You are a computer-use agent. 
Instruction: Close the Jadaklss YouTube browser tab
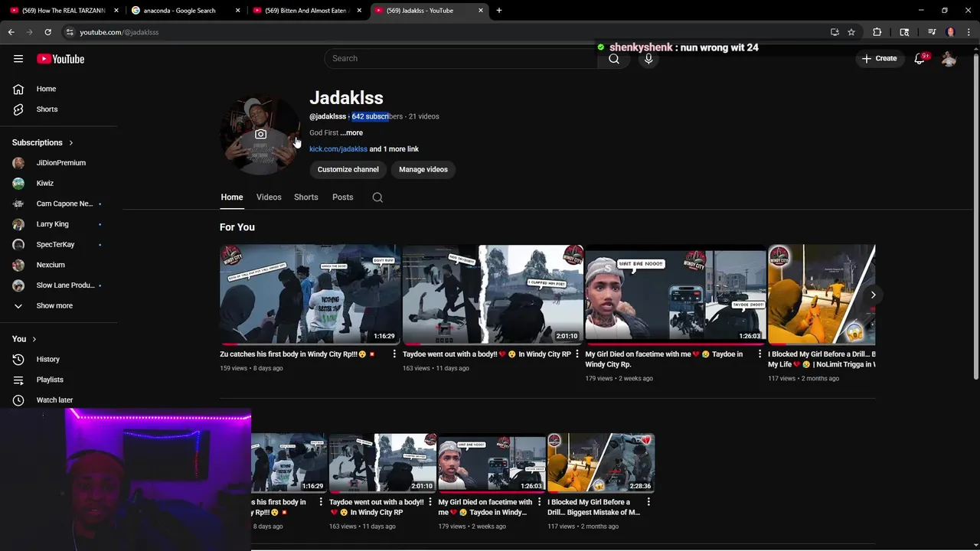481,11
